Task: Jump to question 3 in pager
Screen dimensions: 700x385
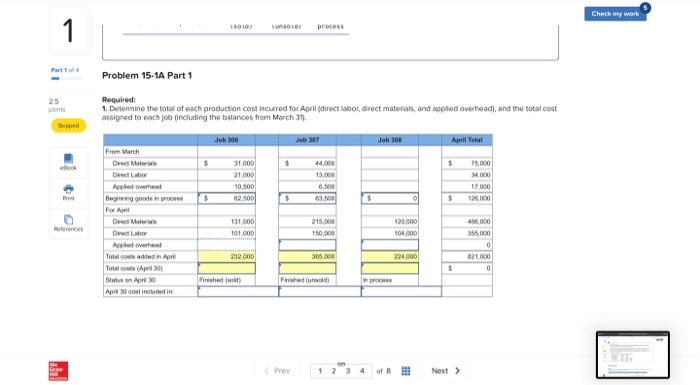Action: pyautogui.click(x=348, y=371)
